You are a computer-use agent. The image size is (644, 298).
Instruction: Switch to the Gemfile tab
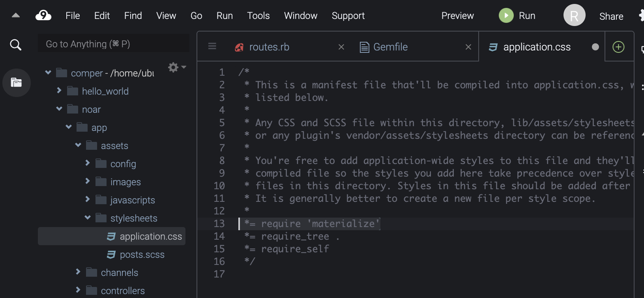tap(390, 47)
